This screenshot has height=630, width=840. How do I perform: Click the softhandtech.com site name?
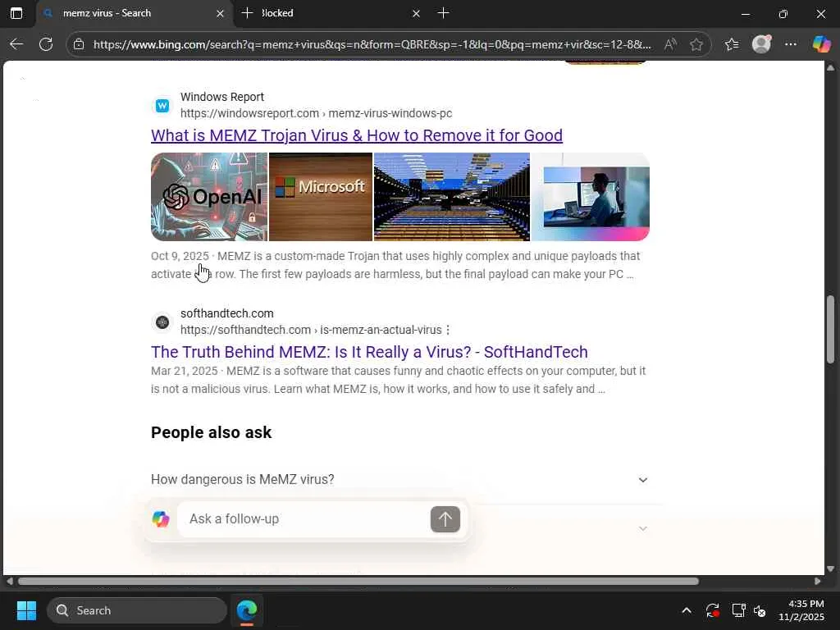coord(226,313)
